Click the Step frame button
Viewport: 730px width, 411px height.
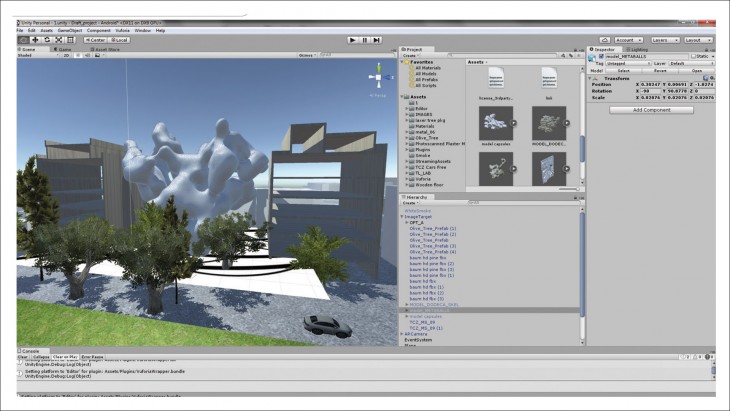(x=377, y=40)
